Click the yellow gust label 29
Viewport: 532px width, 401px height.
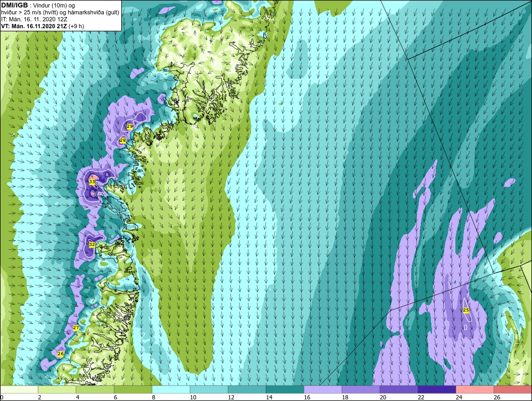(130, 126)
